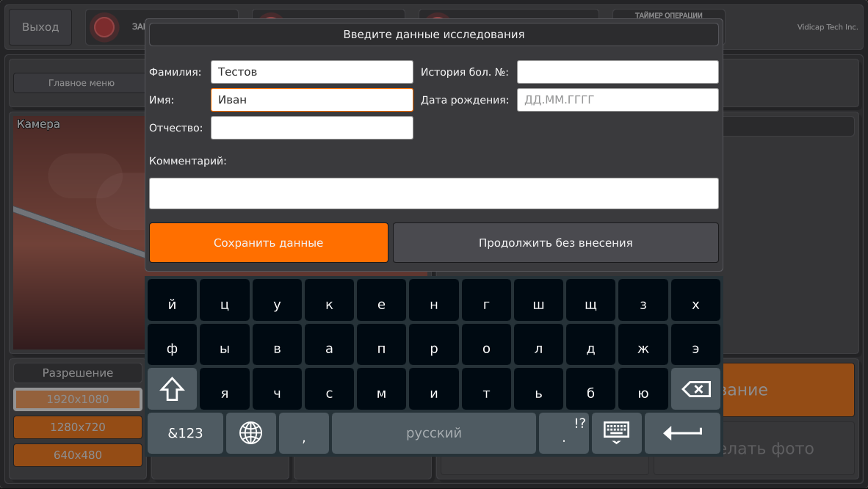The width and height of the screenshot is (868, 489).
Task: Tap the с key
Action: 330,388
